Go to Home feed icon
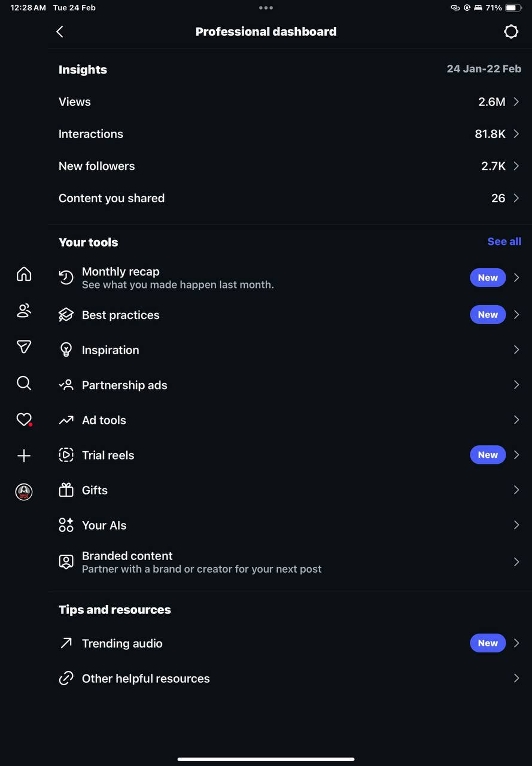532x766 pixels. pos(24,274)
